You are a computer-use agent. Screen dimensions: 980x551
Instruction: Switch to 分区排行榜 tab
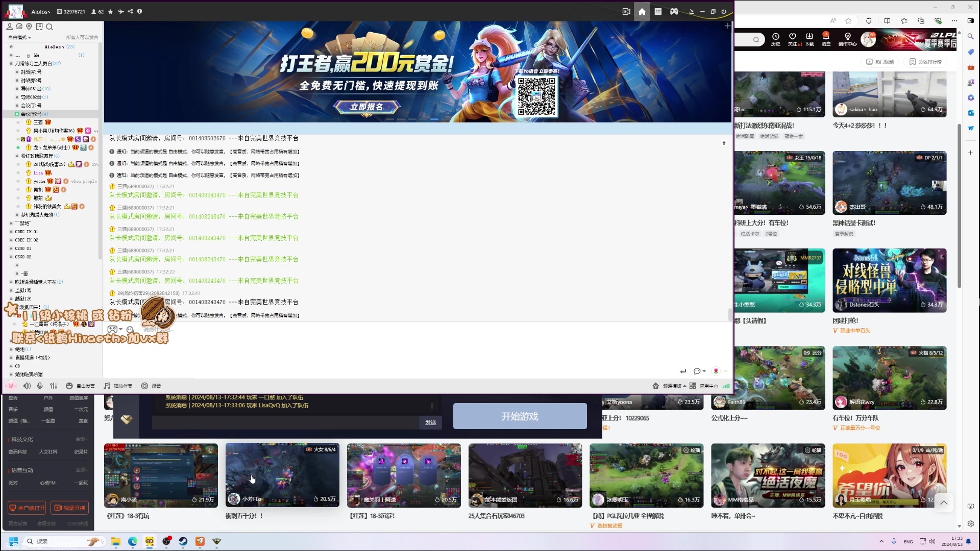pos(925,62)
